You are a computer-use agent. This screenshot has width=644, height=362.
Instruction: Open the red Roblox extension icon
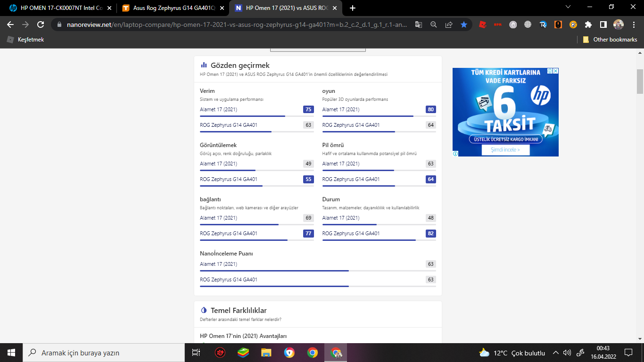click(482, 25)
